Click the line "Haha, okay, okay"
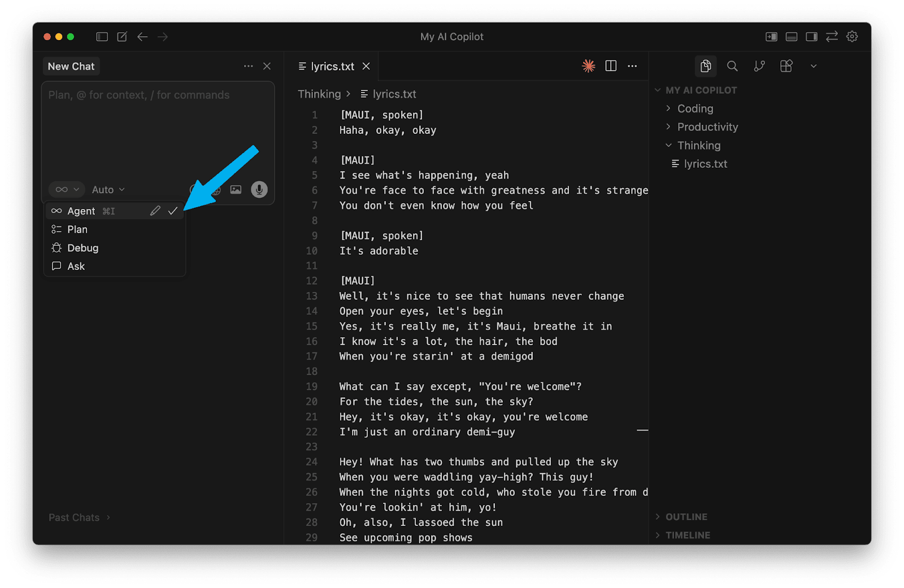The width and height of the screenshot is (904, 588). (x=388, y=130)
